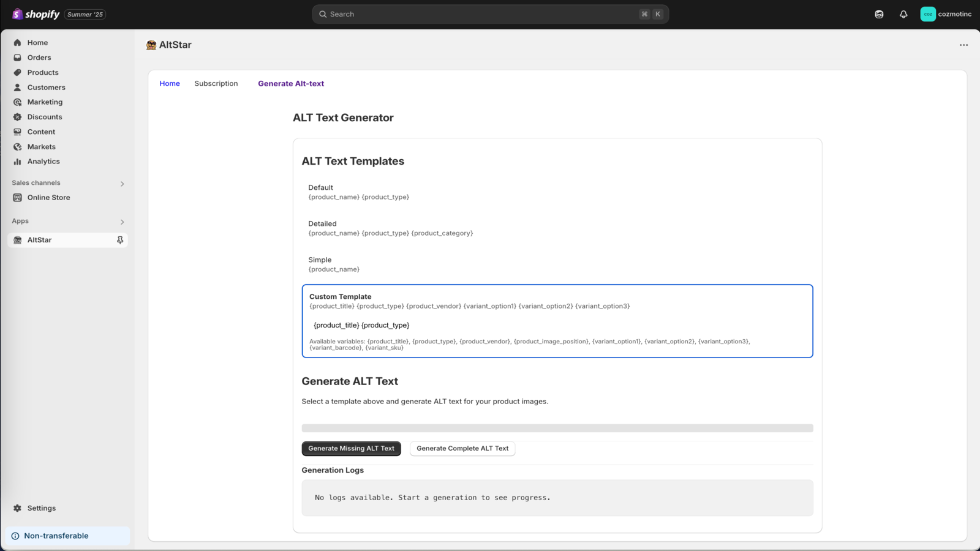
Task: Click the 'Available variables' hint text
Action: point(530,345)
